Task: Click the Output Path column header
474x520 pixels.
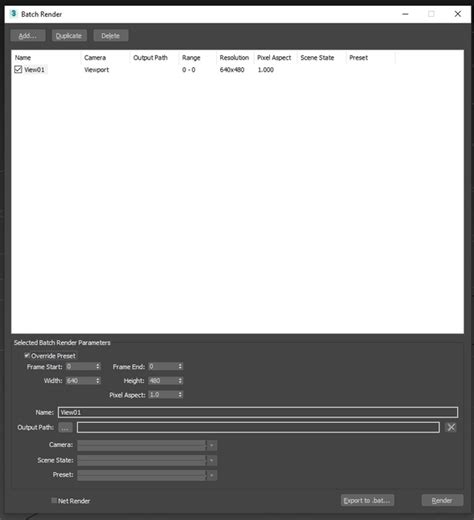Action: (x=150, y=58)
